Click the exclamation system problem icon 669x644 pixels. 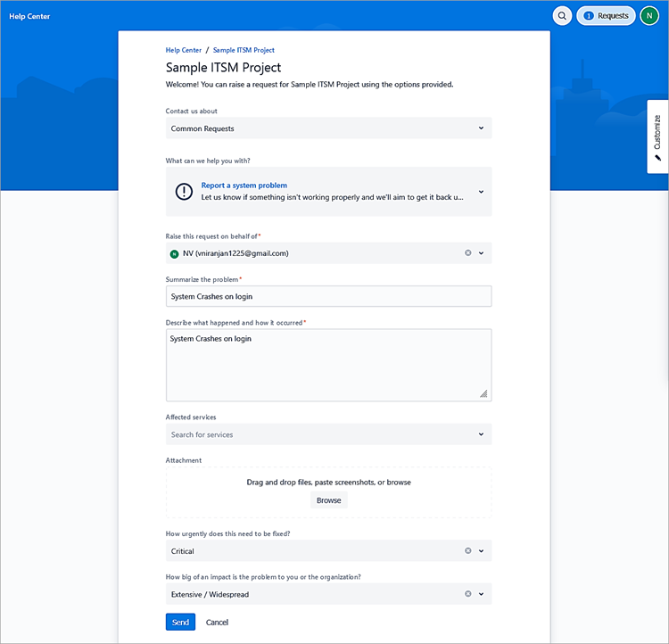pos(184,192)
